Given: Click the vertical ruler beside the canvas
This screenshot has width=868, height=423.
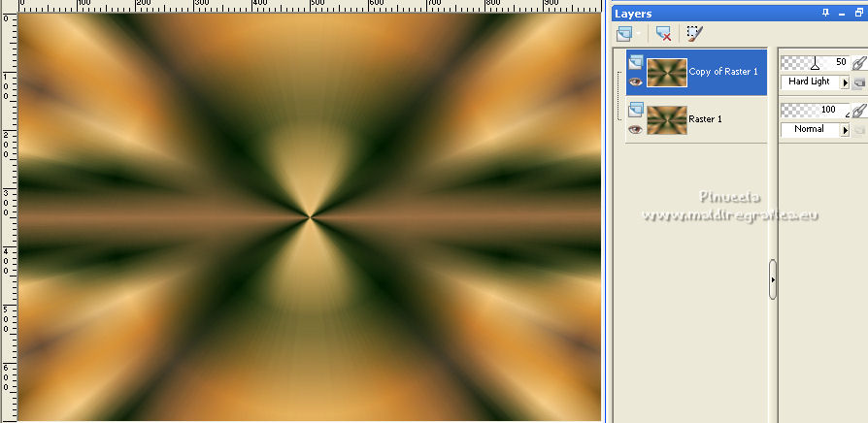Looking at the screenshot, I should coord(9,216).
